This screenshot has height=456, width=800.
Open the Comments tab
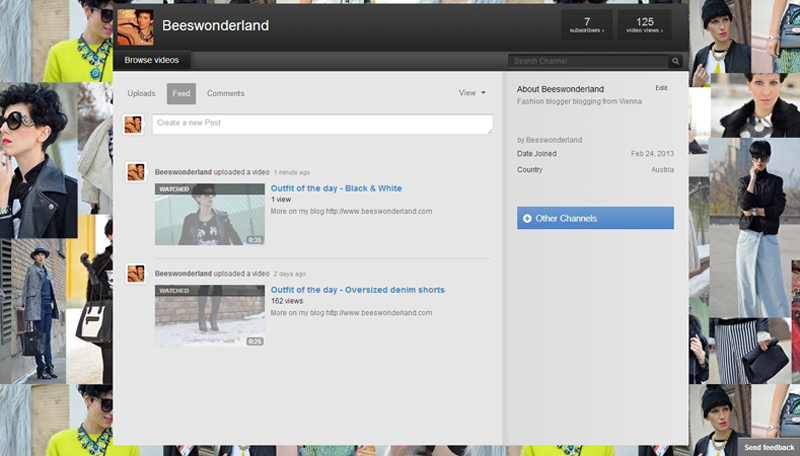click(x=226, y=93)
